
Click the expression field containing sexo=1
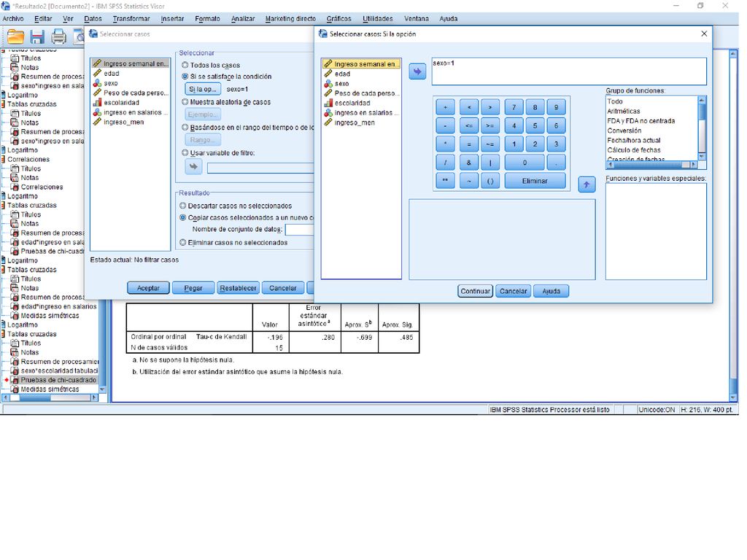569,71
